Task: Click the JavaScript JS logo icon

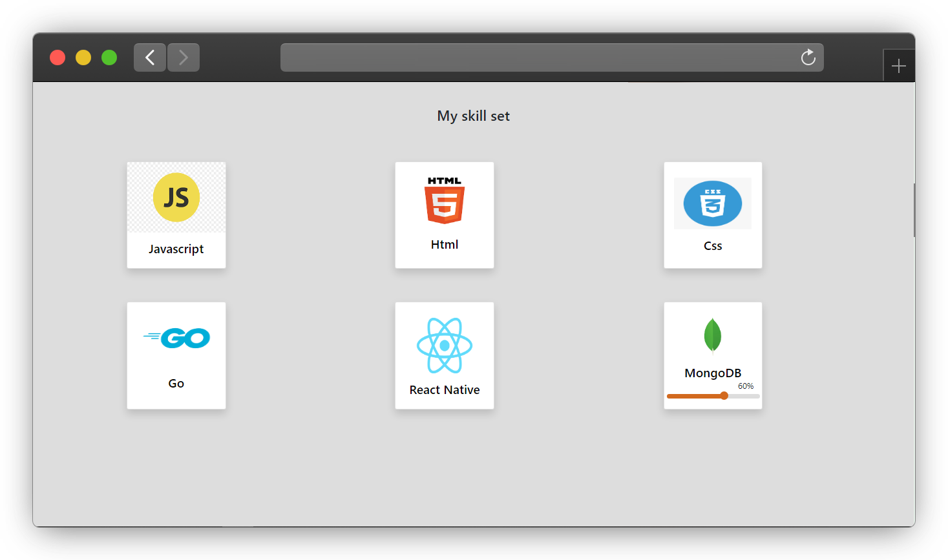Action: (x=176, y=197)
